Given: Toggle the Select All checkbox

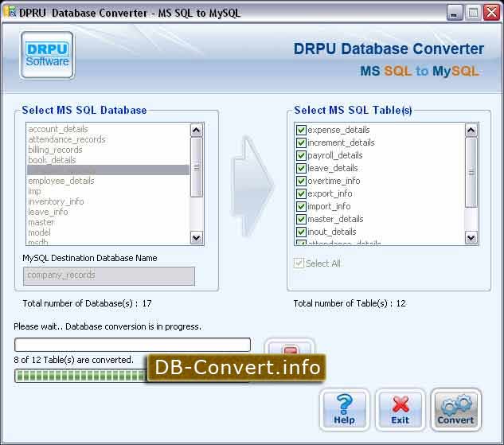Looking at the screenshot, I should coord(299,263).
